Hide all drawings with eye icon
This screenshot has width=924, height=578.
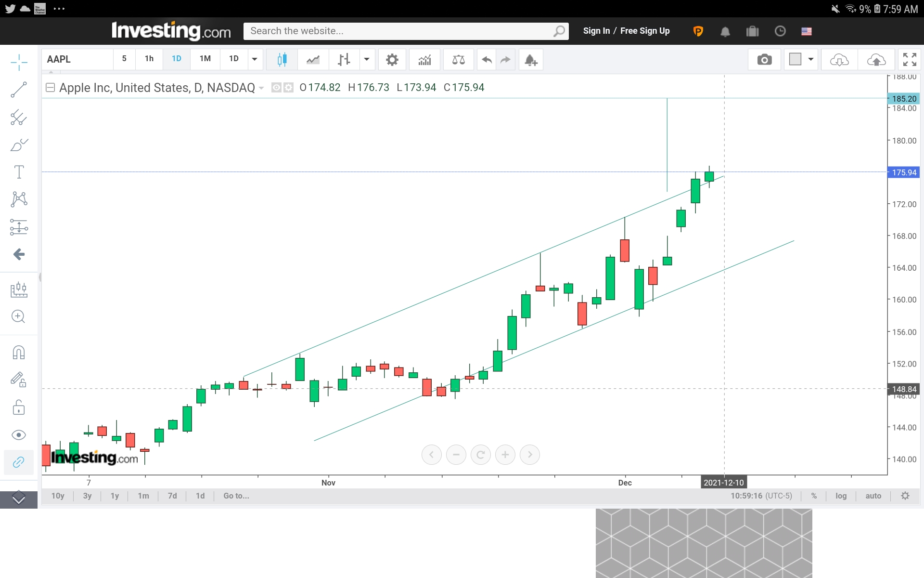tap(19, 435)
